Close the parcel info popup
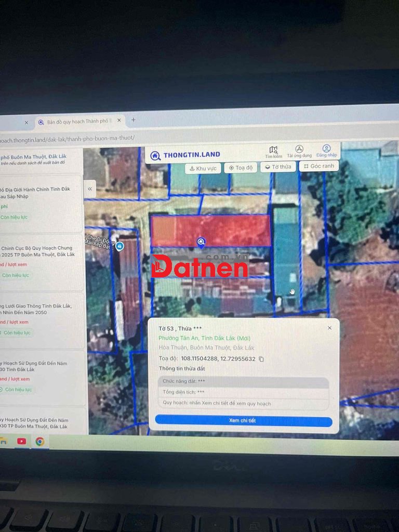The height and width of the screenshot is (532, 399). 329,328
